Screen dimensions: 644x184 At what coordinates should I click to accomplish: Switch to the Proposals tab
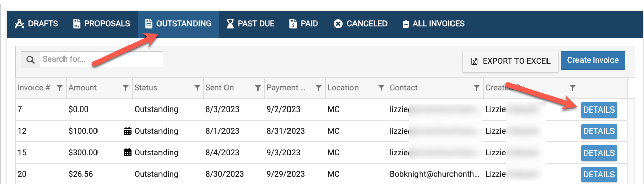click(102, 24)
